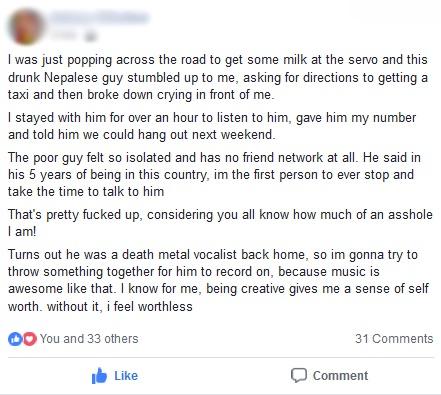This screenshot has width=441, height=395.
Task: Click the paragraph starting "I stayed with him"
Action: (212, 126)
